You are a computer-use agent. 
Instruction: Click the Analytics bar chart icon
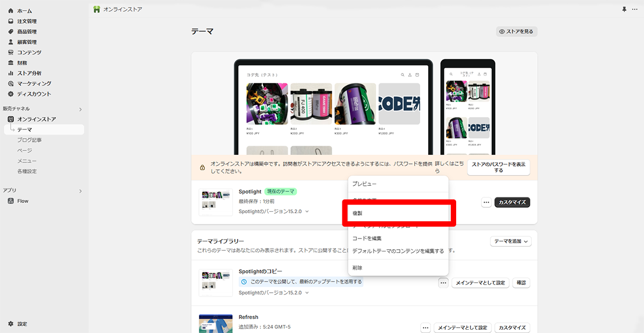pos(11,73)
